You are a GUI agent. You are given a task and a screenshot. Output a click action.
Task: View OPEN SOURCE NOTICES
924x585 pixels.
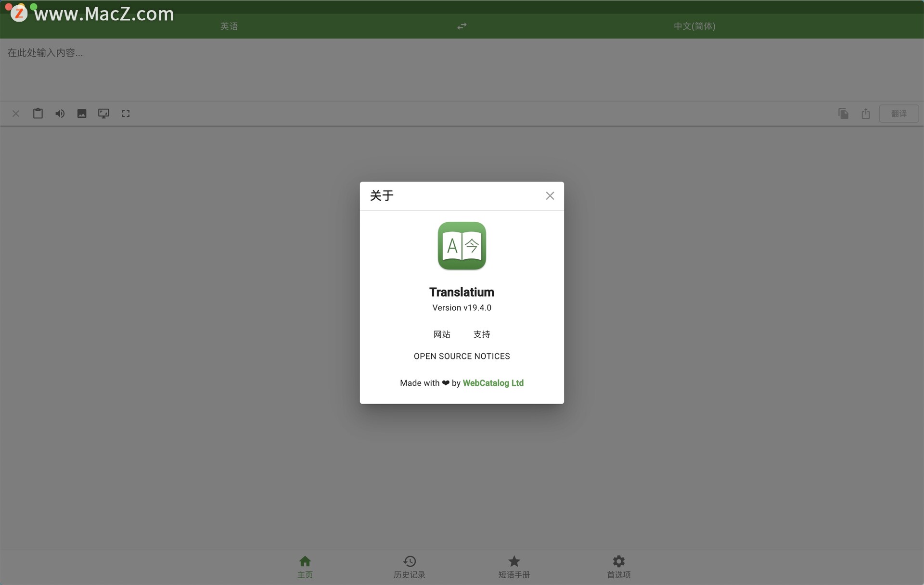tap(462, 356)
